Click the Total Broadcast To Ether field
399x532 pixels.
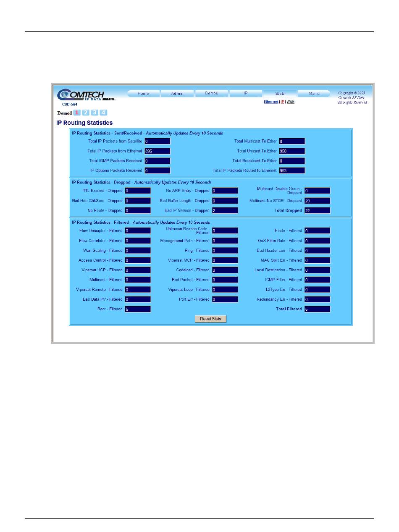tap(292, 161)
